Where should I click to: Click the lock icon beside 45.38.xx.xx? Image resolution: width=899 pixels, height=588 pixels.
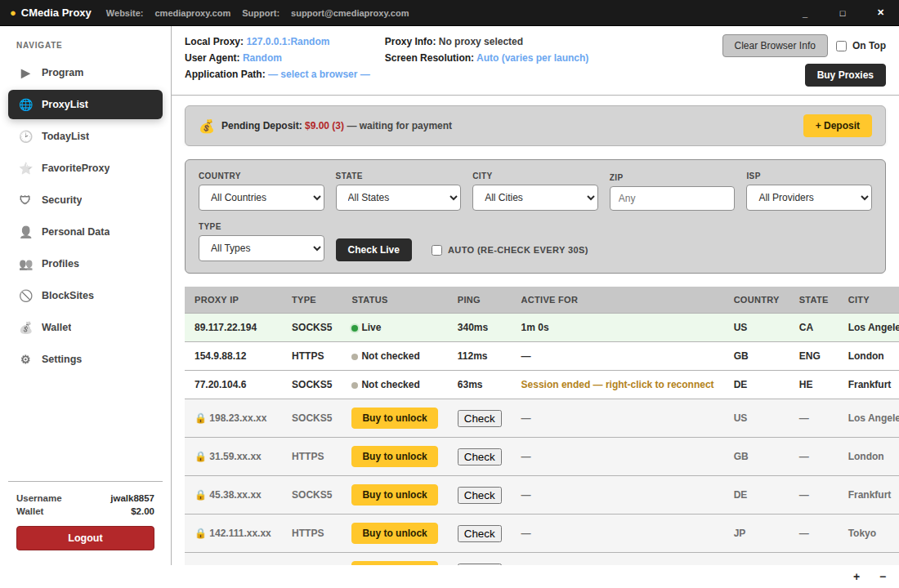(201, 495)
